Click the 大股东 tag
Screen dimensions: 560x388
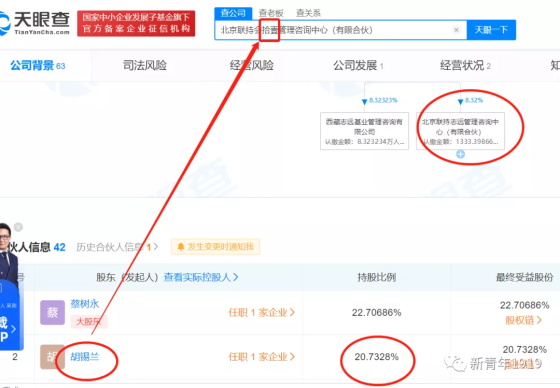click(x=89, y=322)
